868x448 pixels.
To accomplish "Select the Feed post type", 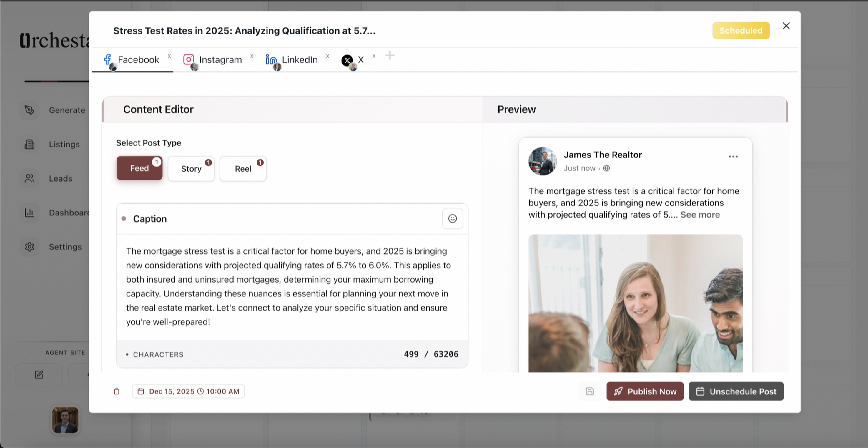I will click(139, 168).
